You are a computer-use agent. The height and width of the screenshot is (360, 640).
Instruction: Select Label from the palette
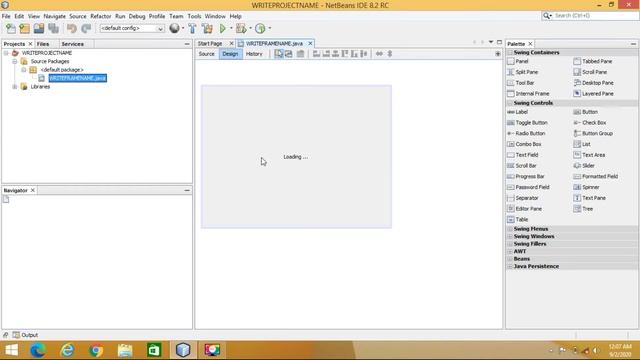point(518,112)
